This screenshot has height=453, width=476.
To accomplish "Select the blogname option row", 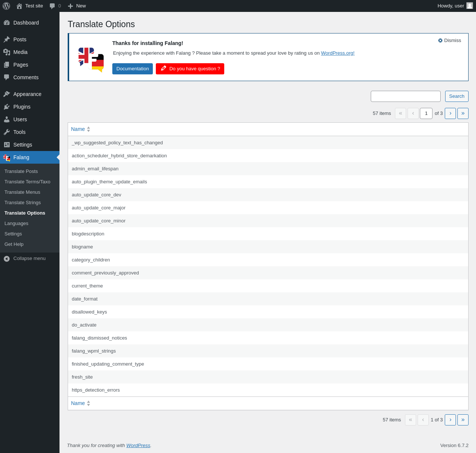I will click(268, 247).
